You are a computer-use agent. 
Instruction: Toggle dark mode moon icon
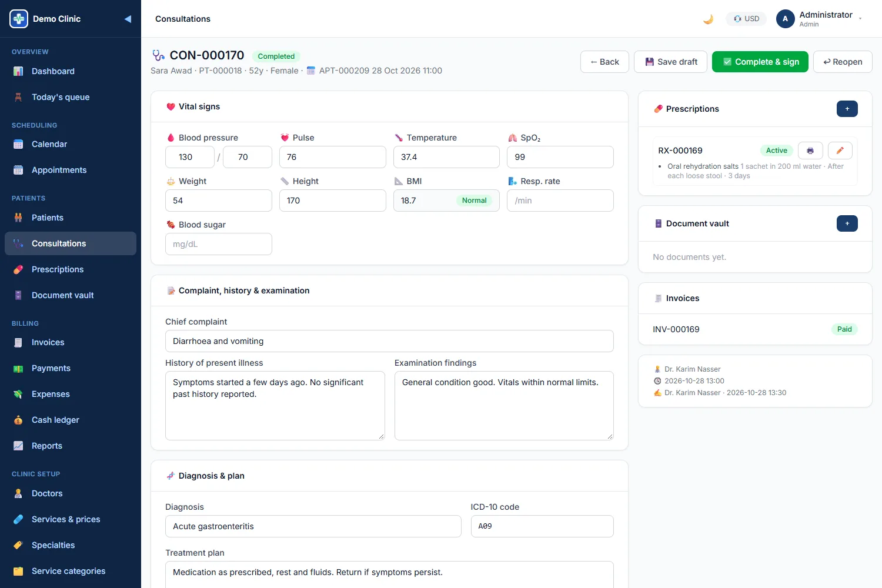click(x=709, y=19)
